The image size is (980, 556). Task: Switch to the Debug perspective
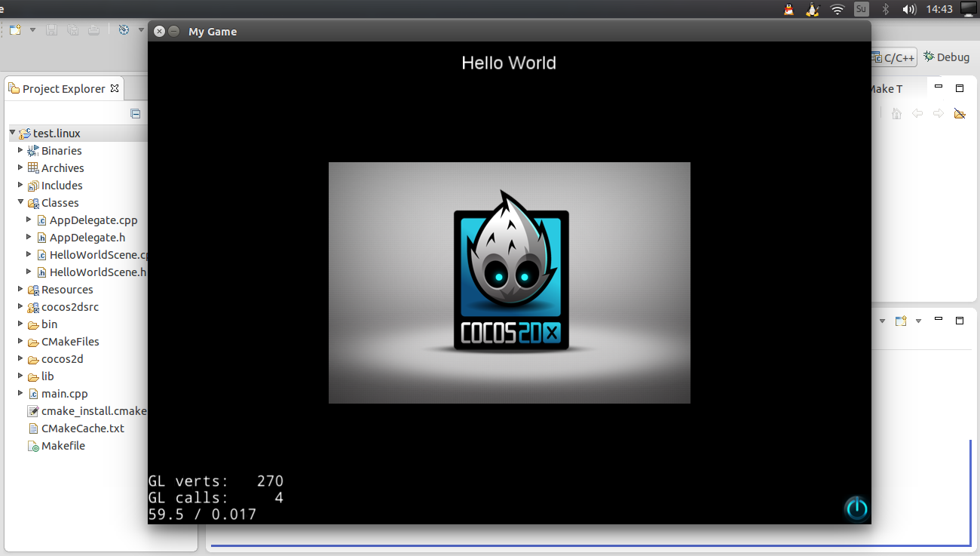tap(946, 57)
